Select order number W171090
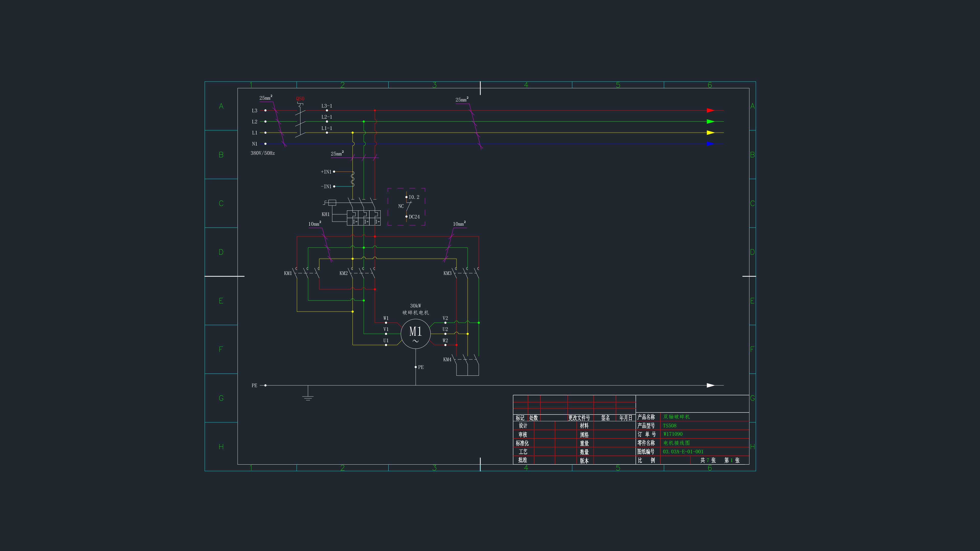The image size is (980, 551). pos(673,434)
